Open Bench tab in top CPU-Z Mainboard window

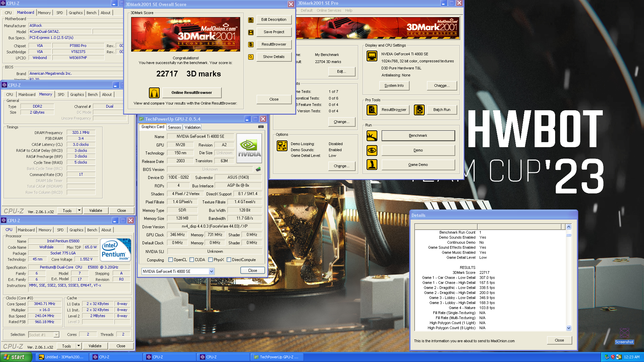(x=92, y=13)
